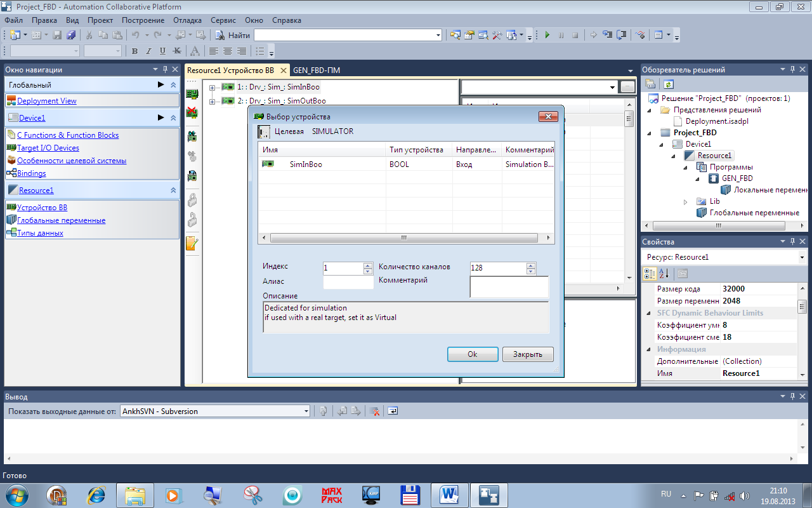Click the green Start debugging play icon
The image size is (812, 508).
click(547, 36)
